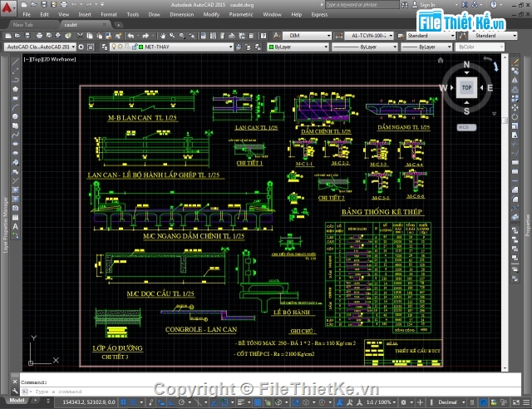Screen dimensions: 532x409
Task: Toggle snap mode in status bar
Action: [x=133, y=402]
